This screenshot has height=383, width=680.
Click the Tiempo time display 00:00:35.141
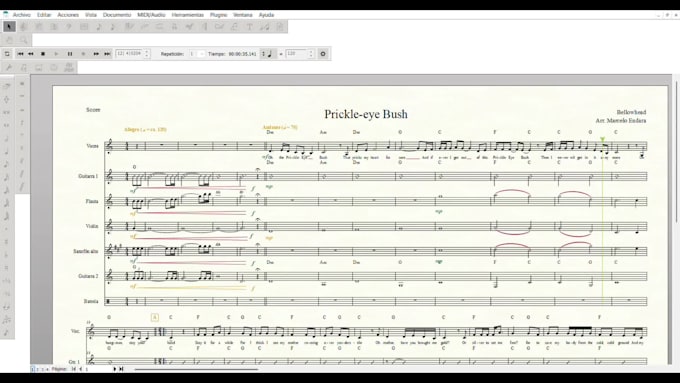click(242, 54)
